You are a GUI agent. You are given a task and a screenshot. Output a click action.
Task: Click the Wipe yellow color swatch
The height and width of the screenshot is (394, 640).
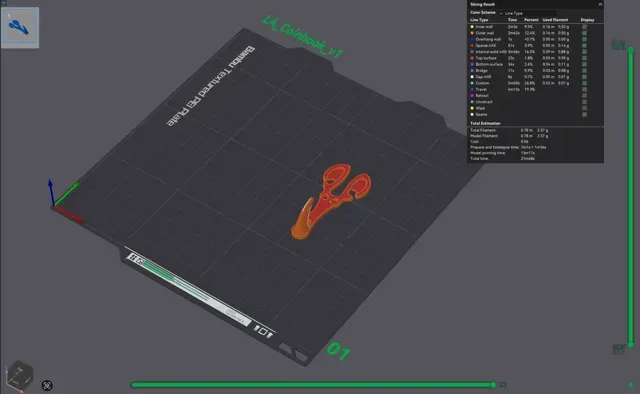pos(472,108)
